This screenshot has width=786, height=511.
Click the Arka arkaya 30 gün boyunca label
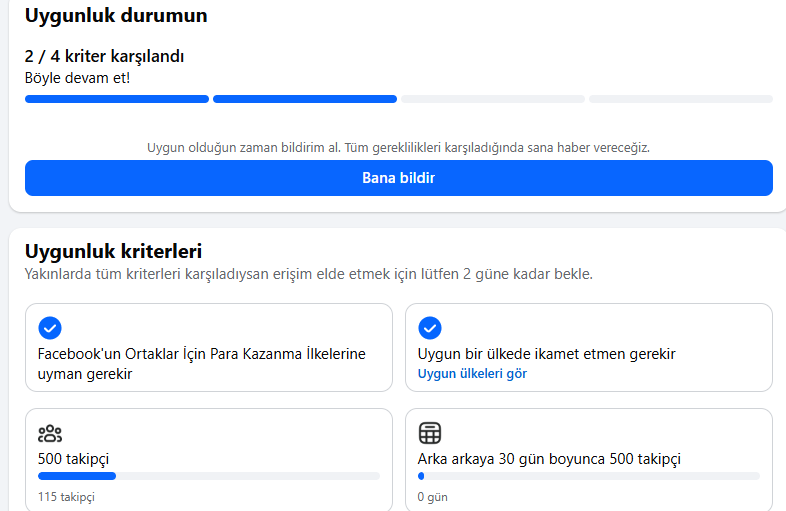coord(549,459)
